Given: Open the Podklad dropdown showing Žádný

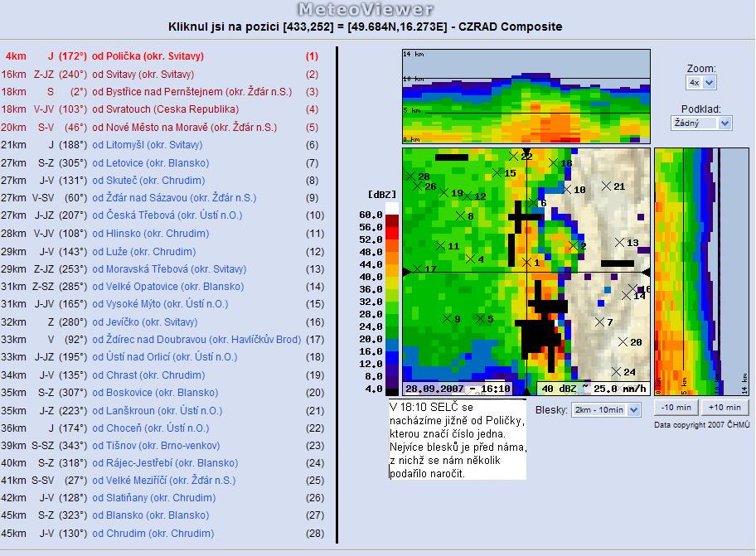Looking at the screenshot, I should [701, 123].
